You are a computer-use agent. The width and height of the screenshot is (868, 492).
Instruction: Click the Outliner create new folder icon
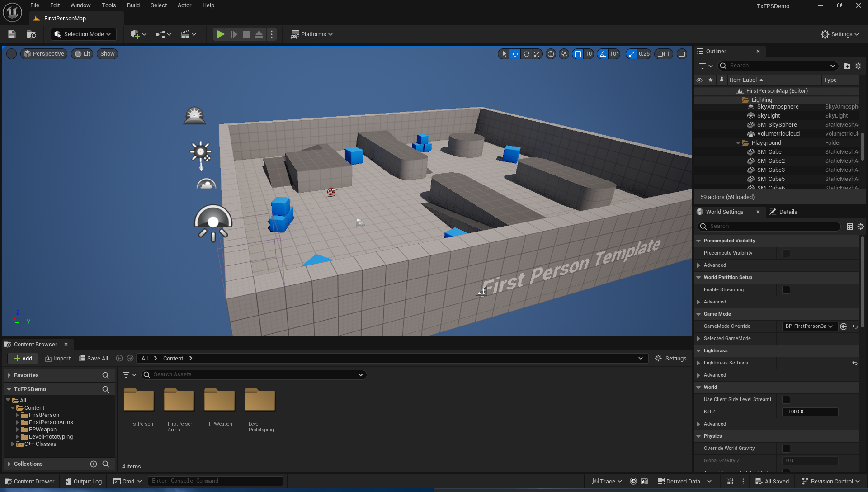[847, 66]
